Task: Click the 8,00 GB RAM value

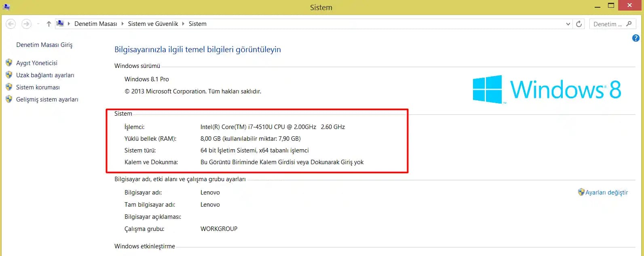Action: (251, 139)
